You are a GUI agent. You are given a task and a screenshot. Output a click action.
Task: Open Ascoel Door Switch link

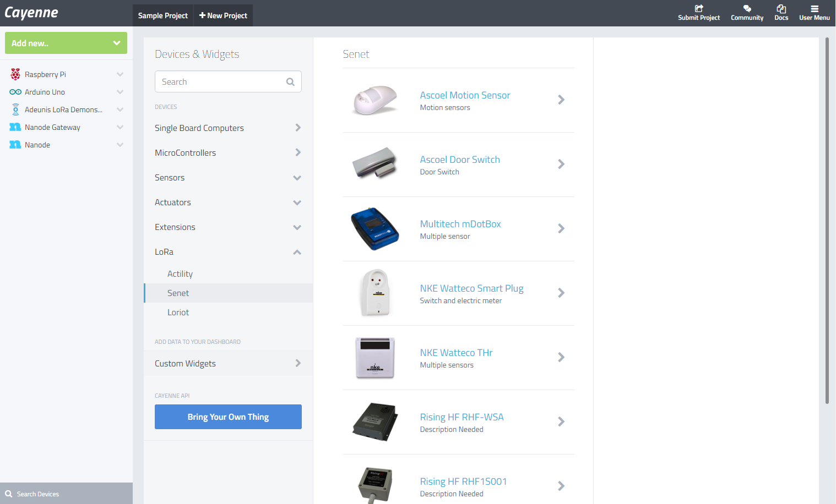pos(460,160)
